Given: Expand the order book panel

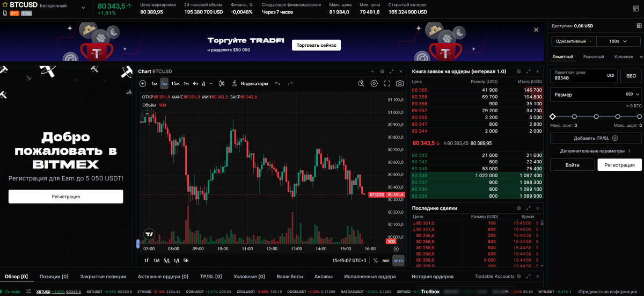Looking at the screenshot, I should tap(529, 71).
